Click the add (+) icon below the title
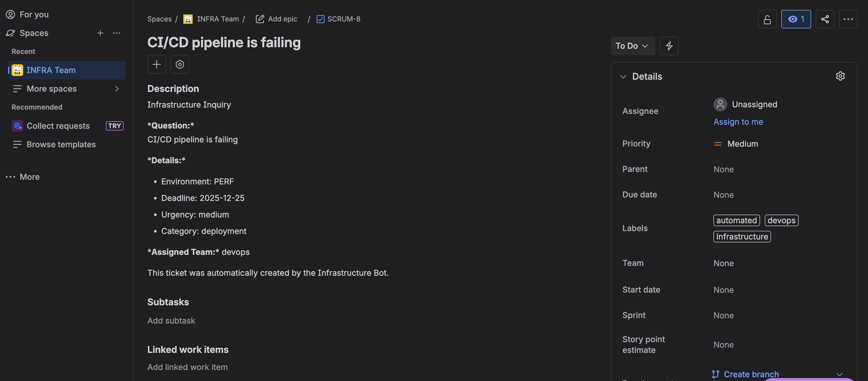The width and height of the screenshot is (868, 381). pos(157,64)
